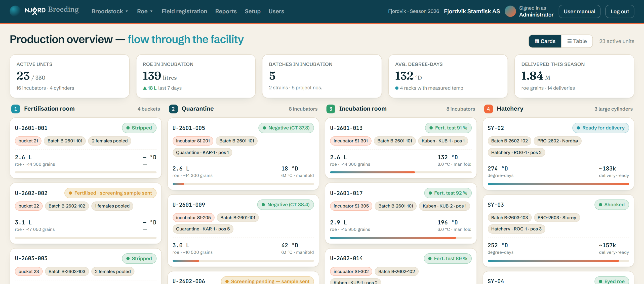Open Field registration page

tap(184, 11)
